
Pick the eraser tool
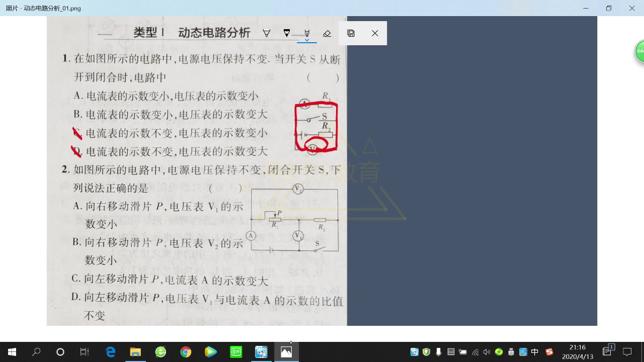(x=327, y=33)
